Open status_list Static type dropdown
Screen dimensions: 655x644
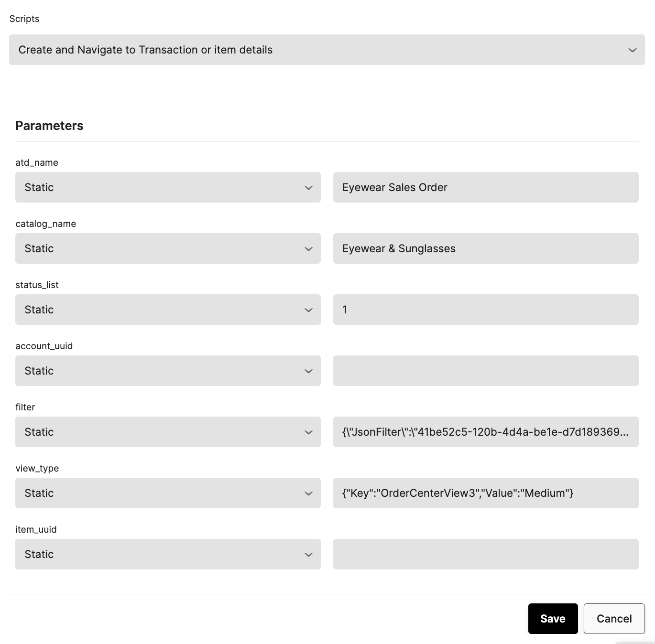coord(168,310)
